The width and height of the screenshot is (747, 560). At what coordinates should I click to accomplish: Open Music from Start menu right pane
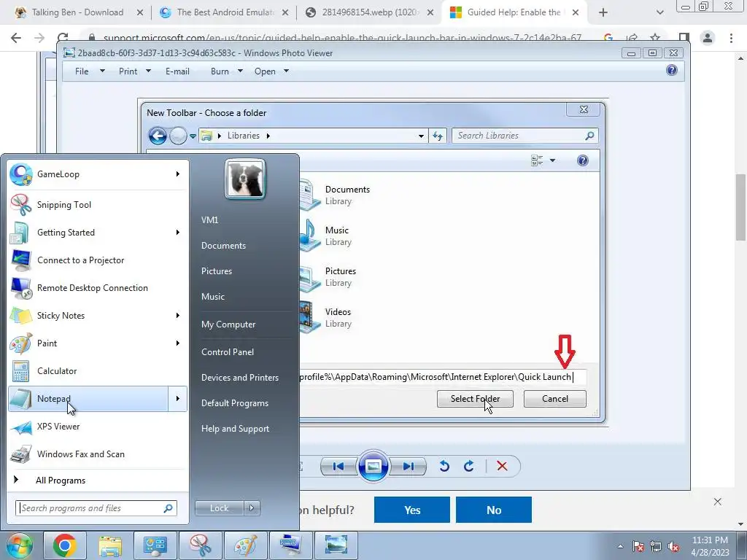point(212,297)
